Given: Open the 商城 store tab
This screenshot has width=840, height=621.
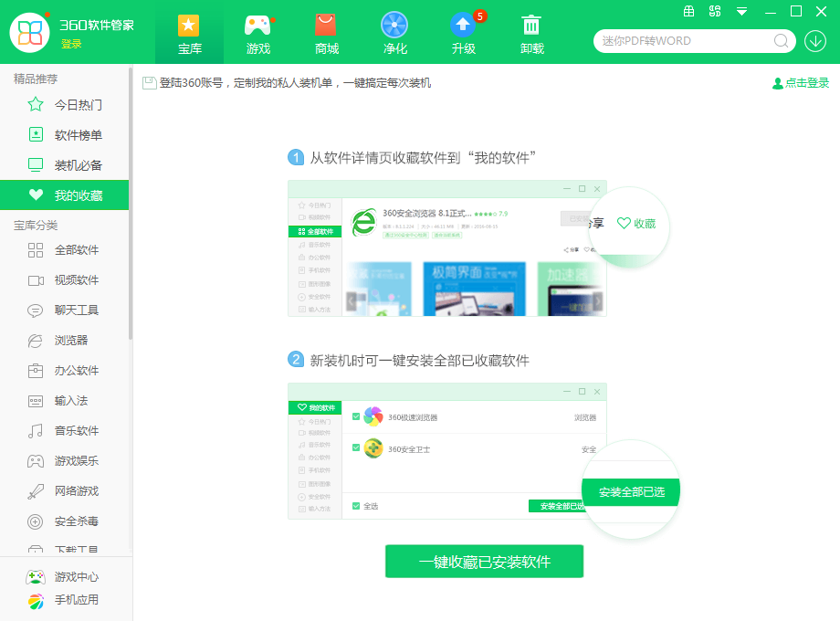Looking at the screenshot, I should pyautogui.click(x=326, y=33).
